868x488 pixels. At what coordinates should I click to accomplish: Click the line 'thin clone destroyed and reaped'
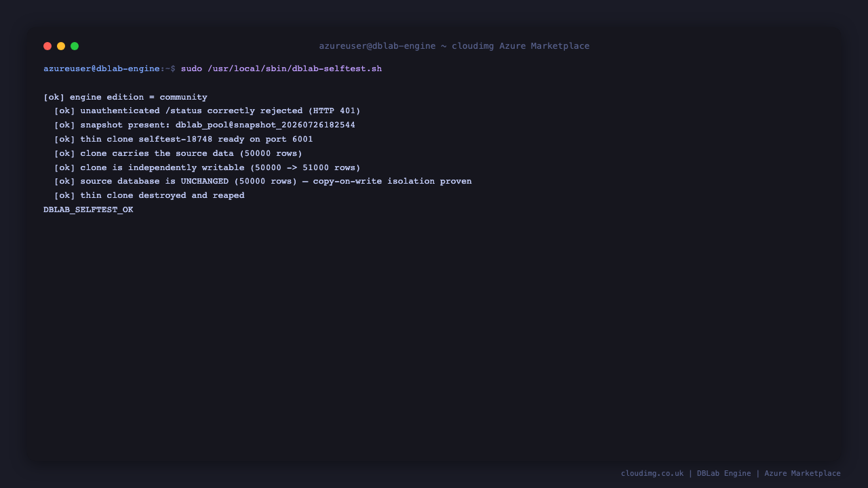tap(149, 195)
